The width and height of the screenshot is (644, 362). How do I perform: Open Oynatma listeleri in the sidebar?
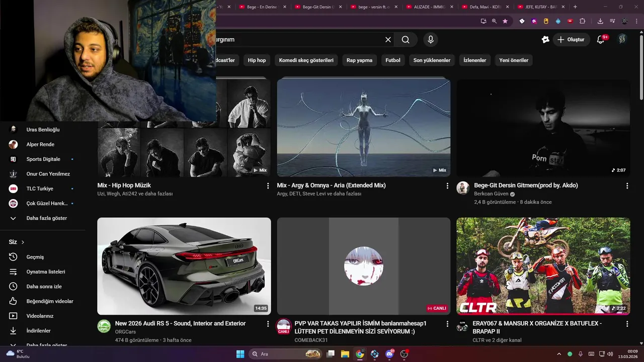(43, 271)
